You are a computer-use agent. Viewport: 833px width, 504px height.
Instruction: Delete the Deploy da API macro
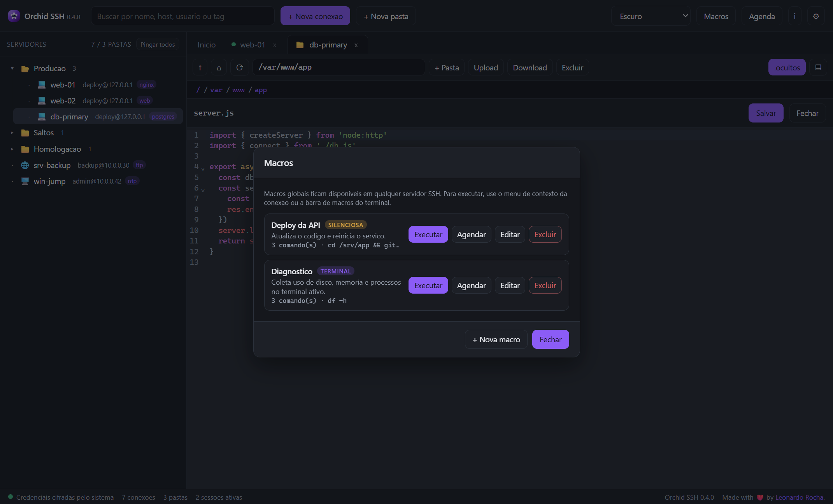coord(545,234)
